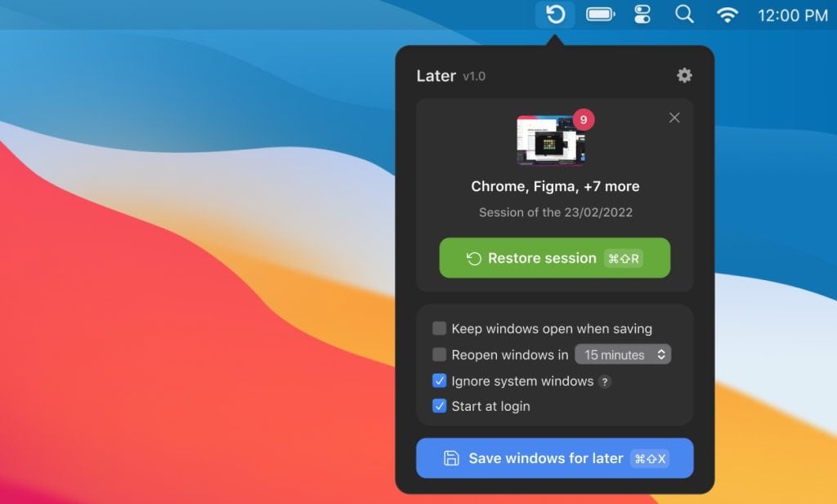
Task: Open the saved session thumbnail preview
Action: pos(551,140)
